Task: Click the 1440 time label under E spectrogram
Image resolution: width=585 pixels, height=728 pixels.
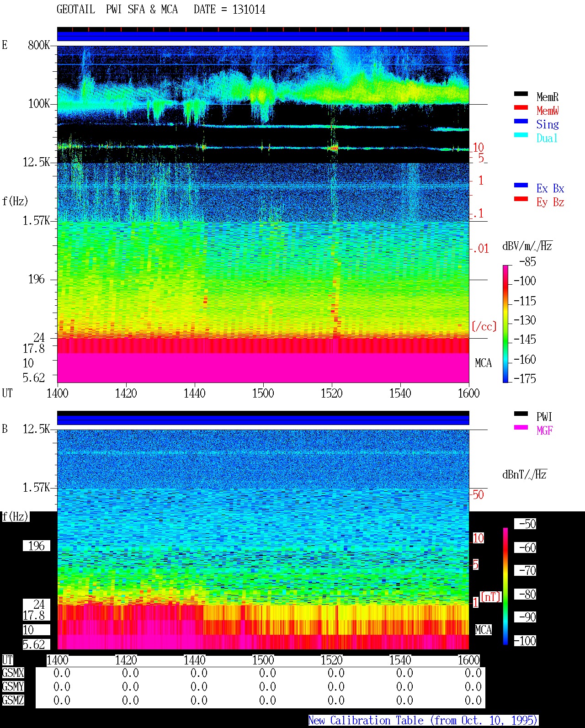Action: pyautogui.click(x=194, y=393)
